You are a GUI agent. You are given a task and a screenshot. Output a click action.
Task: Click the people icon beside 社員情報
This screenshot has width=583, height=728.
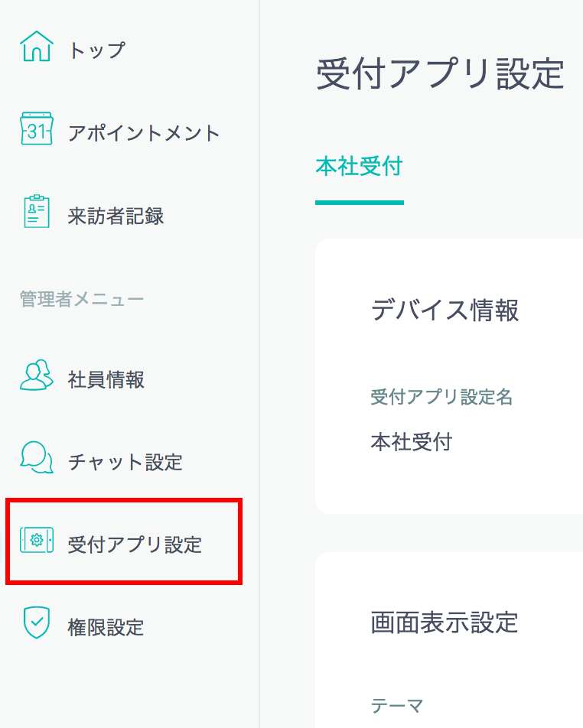point(36,375)
